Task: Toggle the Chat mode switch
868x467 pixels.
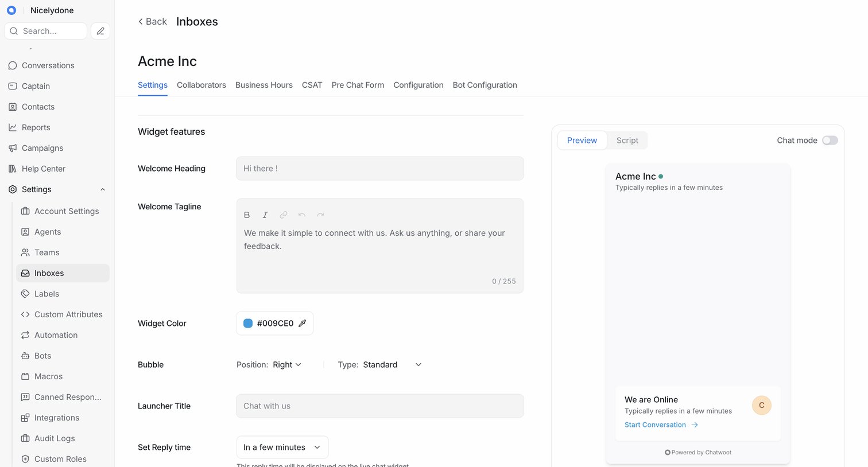Action: (x=830, y=141)
